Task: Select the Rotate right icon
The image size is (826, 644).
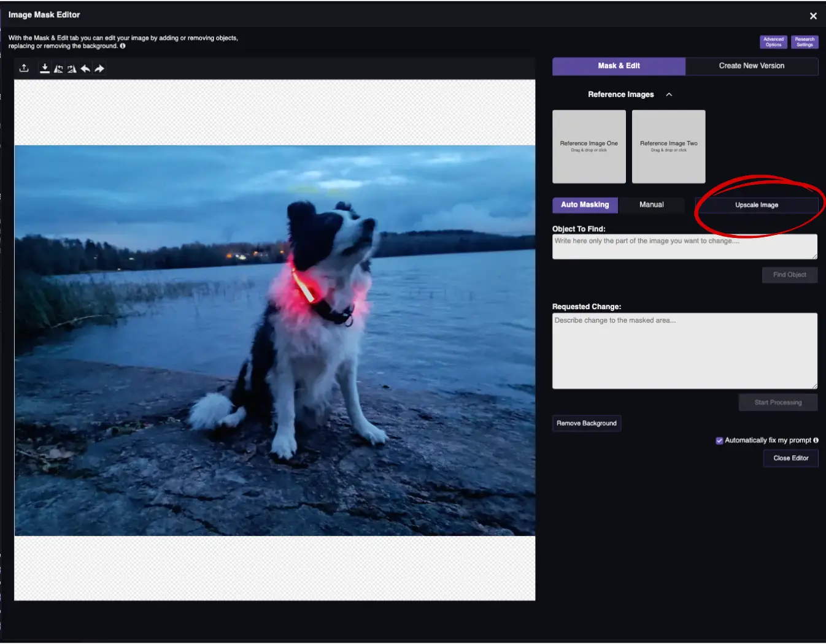Action: pos(72,68)
